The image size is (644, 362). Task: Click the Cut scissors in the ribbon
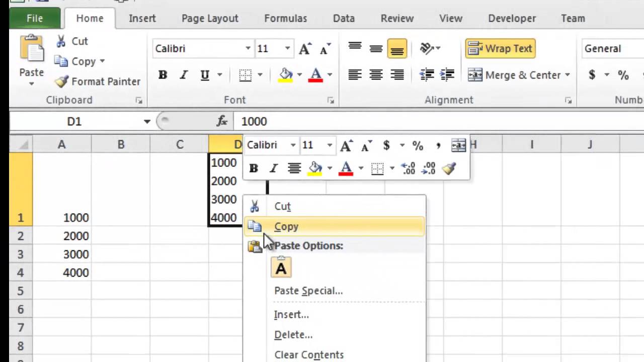coord(61,41)
